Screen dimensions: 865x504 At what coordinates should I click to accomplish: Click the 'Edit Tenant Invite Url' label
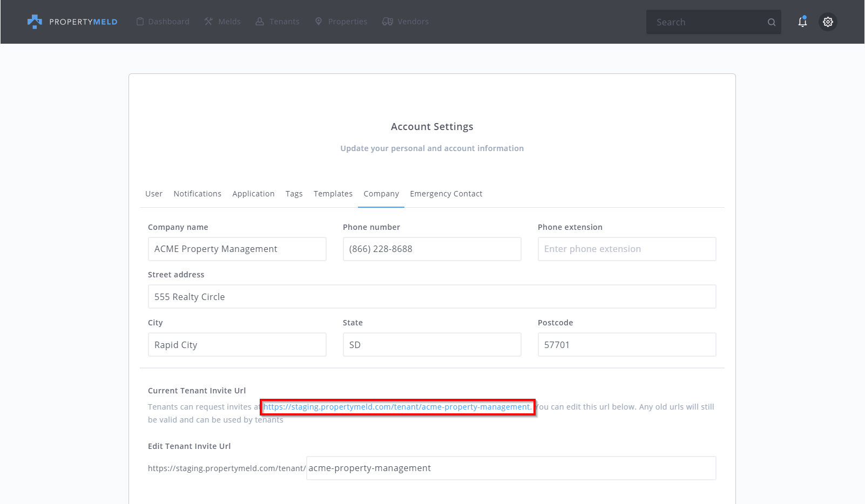189,446
